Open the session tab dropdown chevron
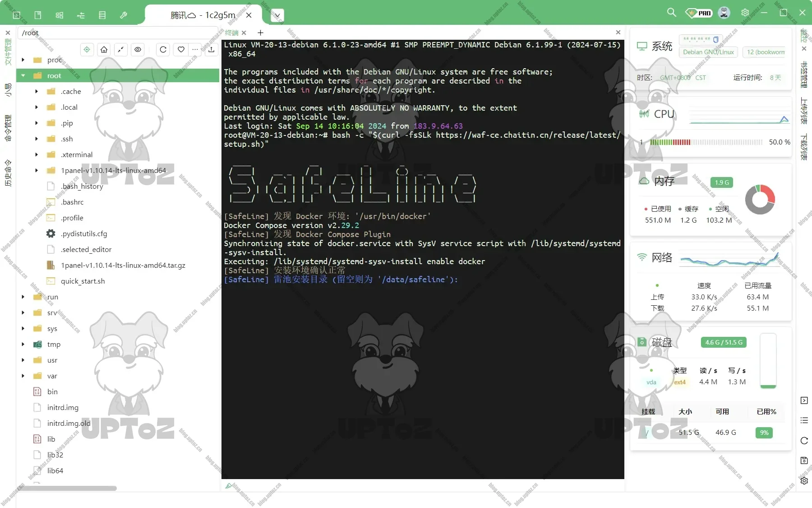 (277, 15)
